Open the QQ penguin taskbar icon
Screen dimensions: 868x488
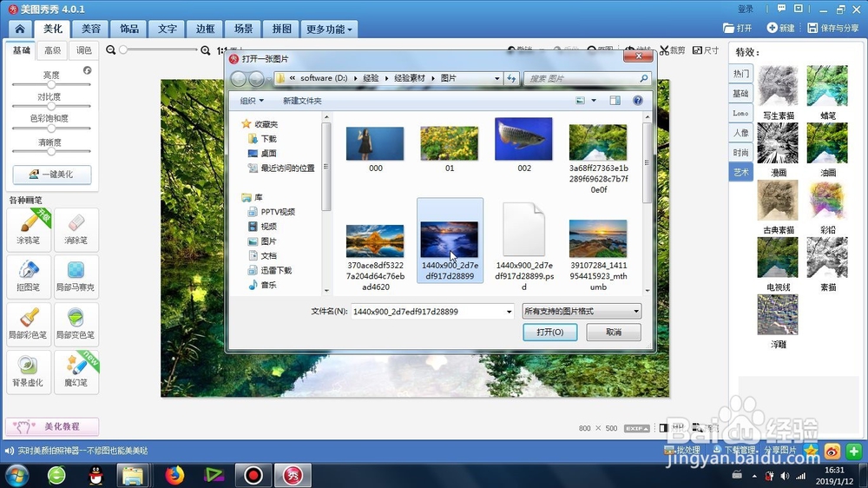point(95,475)
